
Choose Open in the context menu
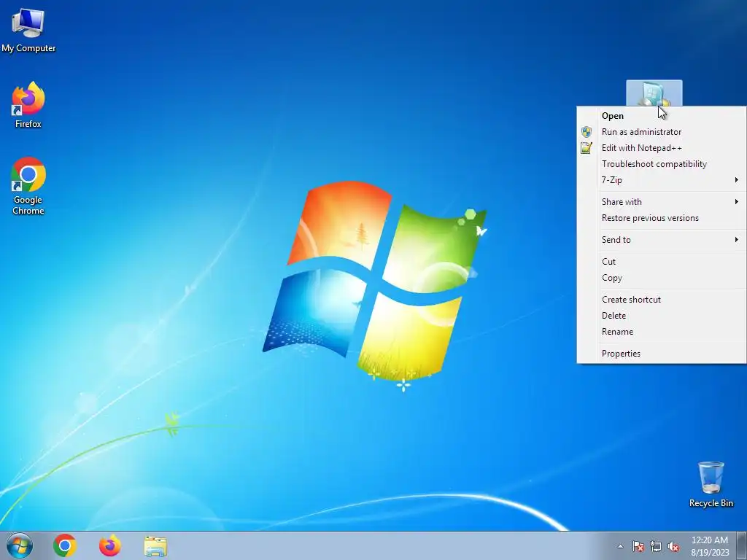pyautogui.click(x=661, y=116)
